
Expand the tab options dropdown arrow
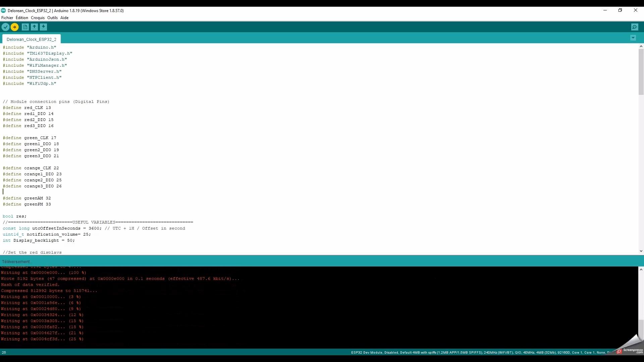pos(633,38)
